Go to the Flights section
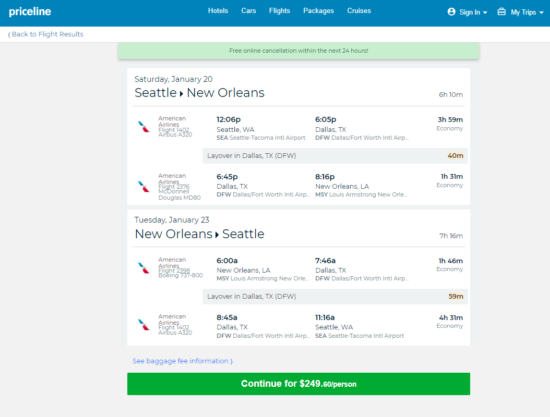The height and width of the screenshot is (417, 550). click(280, 11)
